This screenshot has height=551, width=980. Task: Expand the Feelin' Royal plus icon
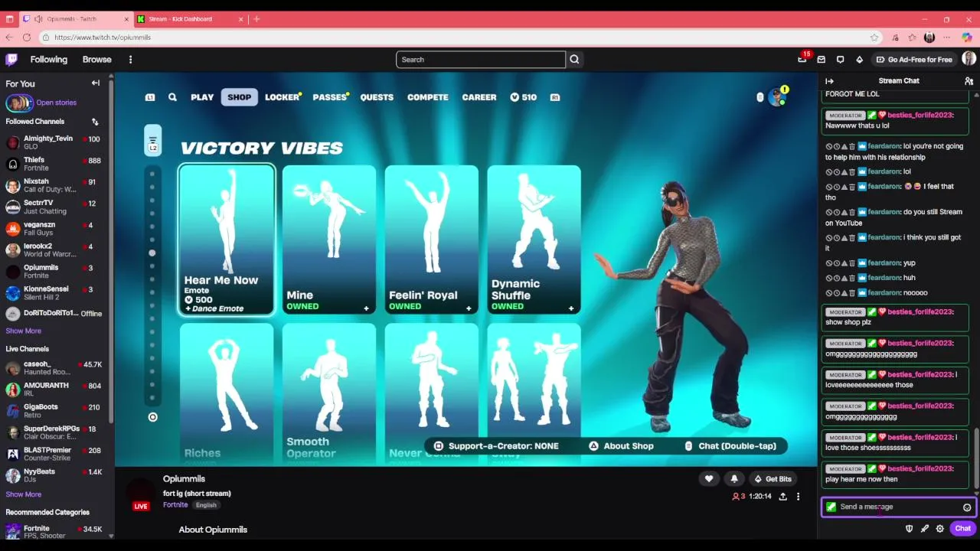point(469,309)
